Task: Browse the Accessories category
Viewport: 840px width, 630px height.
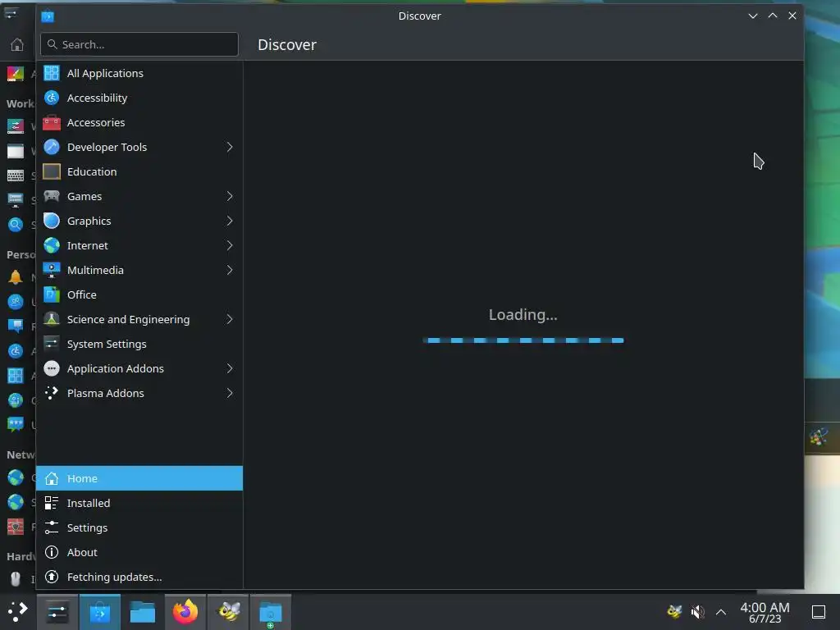Action: tap(139, 122)
